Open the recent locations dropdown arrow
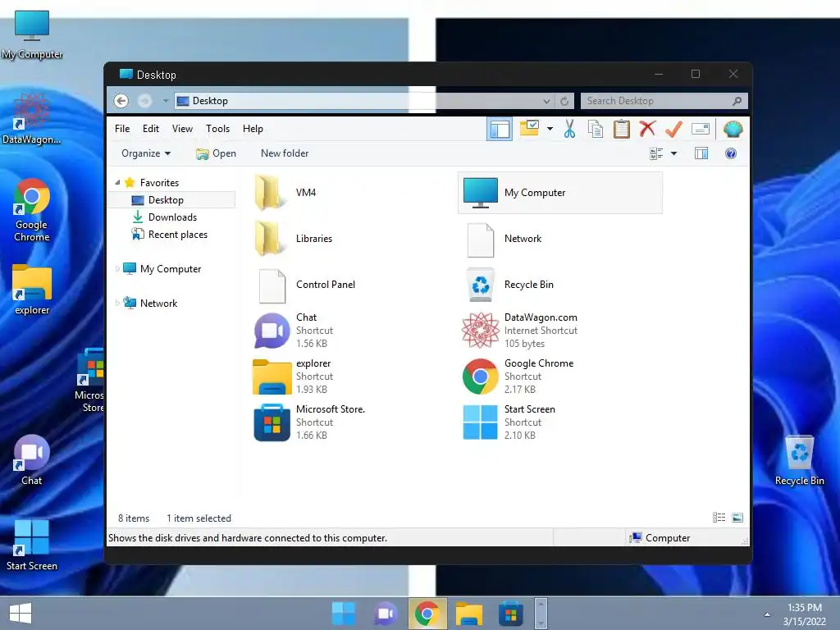This screenshot has height=630, width=840. pyautogui.click(x=166, y=101)
